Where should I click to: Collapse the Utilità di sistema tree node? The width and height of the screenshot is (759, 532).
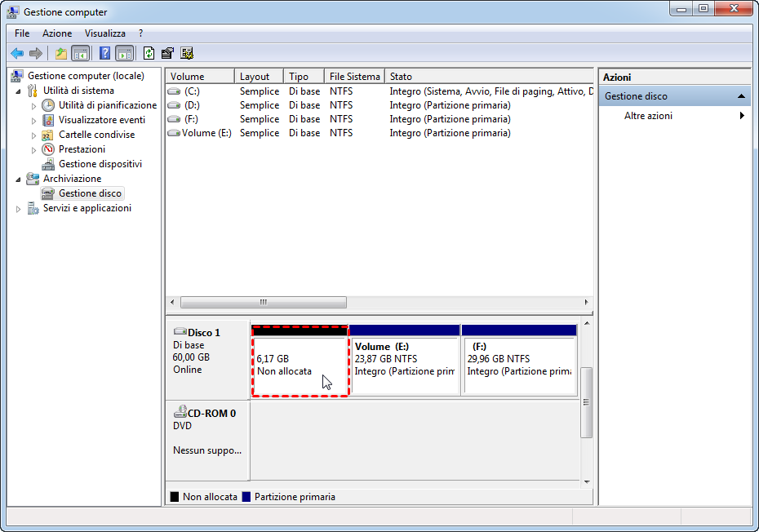point(18,91)
